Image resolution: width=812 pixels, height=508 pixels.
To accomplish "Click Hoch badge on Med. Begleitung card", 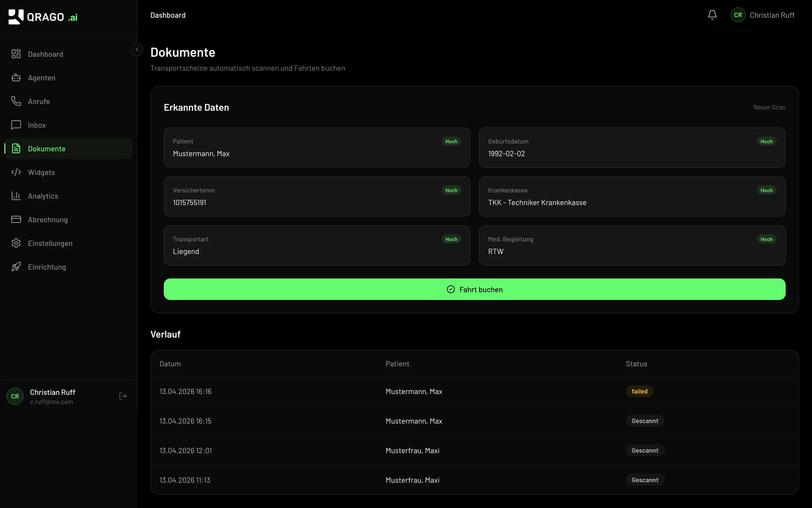I will 766,239.
